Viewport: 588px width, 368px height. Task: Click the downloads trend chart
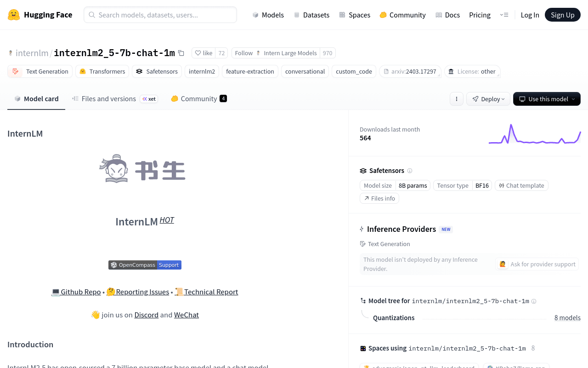click(535, 134)
